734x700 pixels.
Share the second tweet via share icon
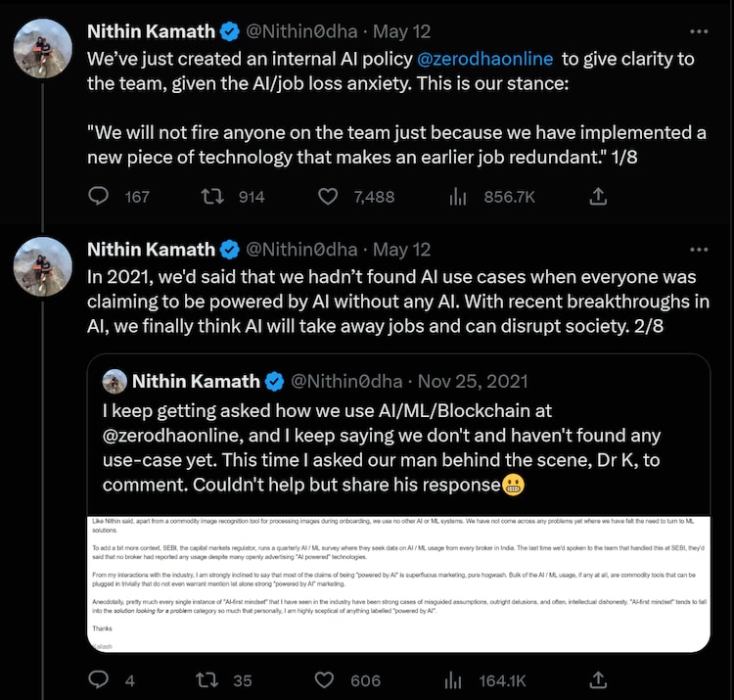click(598, 679)
